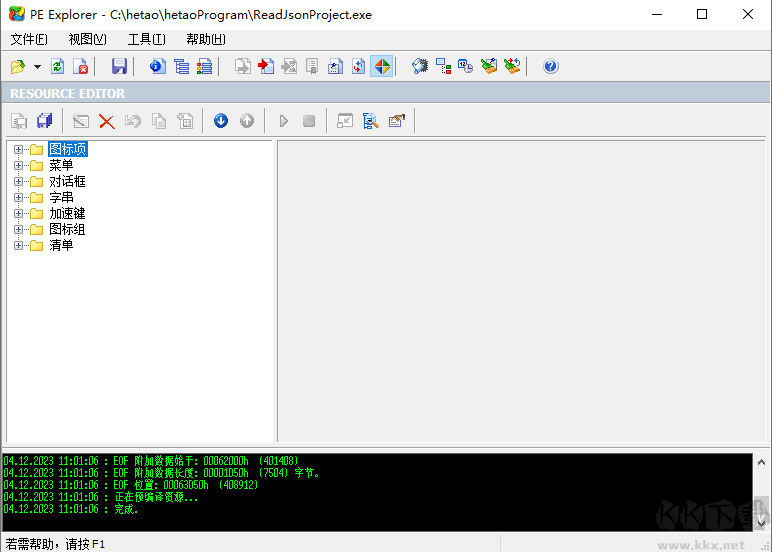Screen dimensions: 772x552
Task: Click the red X delete resource icon
Action: point(106,121)
